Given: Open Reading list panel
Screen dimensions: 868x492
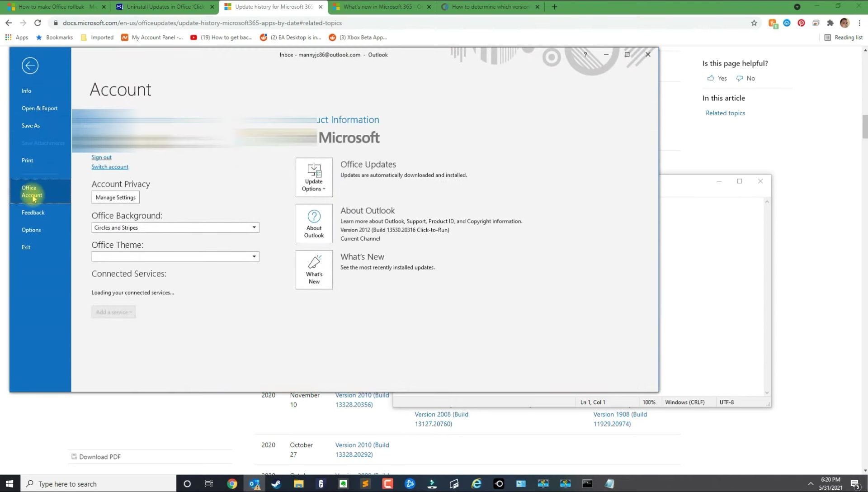Looking at the screenshot, I should [844, 38].
